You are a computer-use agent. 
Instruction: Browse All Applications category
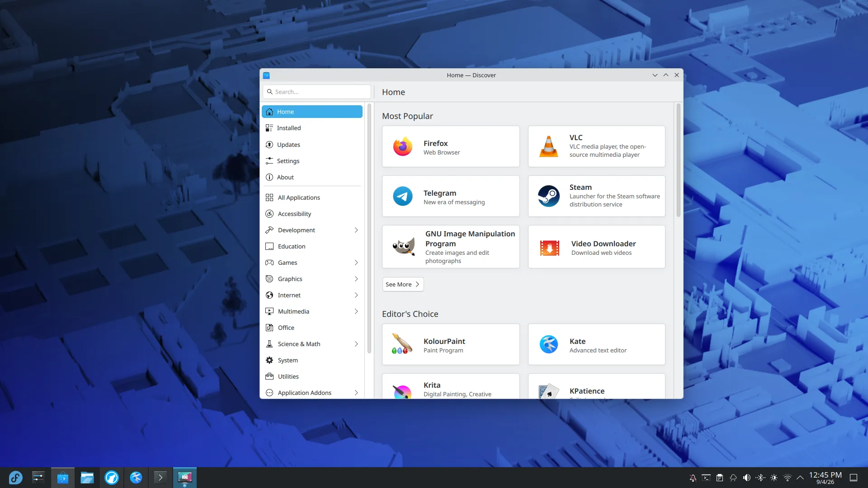tap(312, 197)
